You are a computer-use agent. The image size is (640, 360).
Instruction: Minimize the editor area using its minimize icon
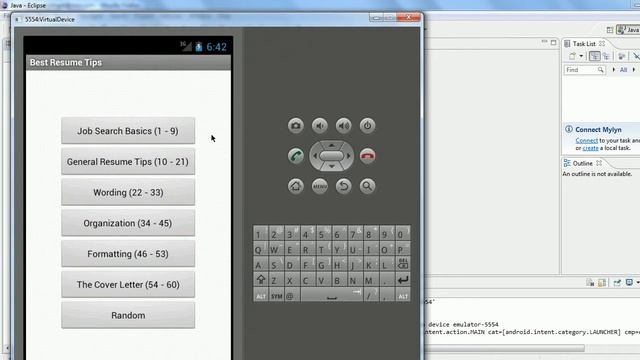(544, 42)
